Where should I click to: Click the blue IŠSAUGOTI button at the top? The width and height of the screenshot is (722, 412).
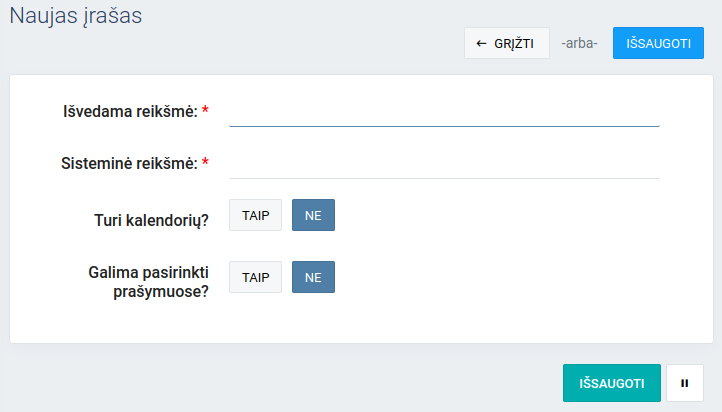[658, 43]
